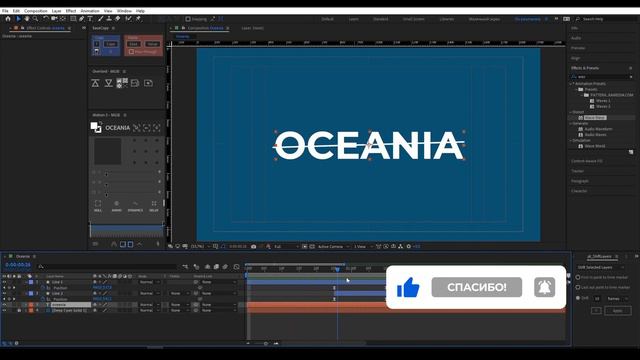The height and width of the screenshot is (360, 640).
Task: Click the thumbs-up like icon
Action: click(408, 287)
